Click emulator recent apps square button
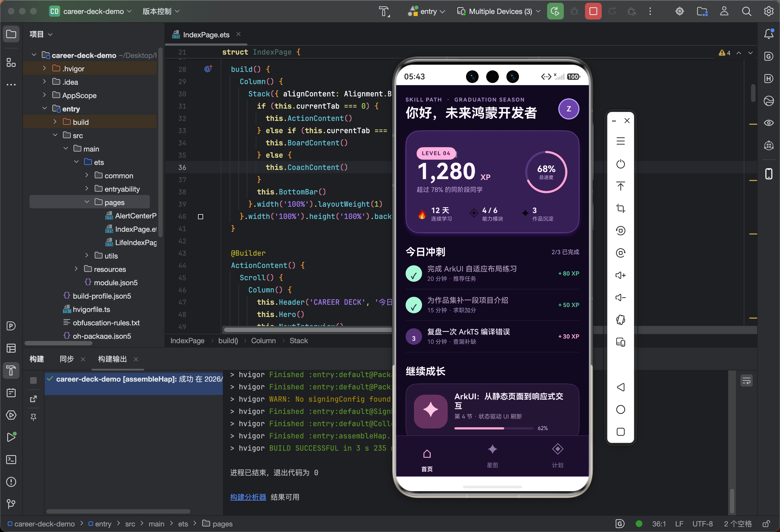Image resolution: width=780 pixels, height=532 pixels. [621, 432]
